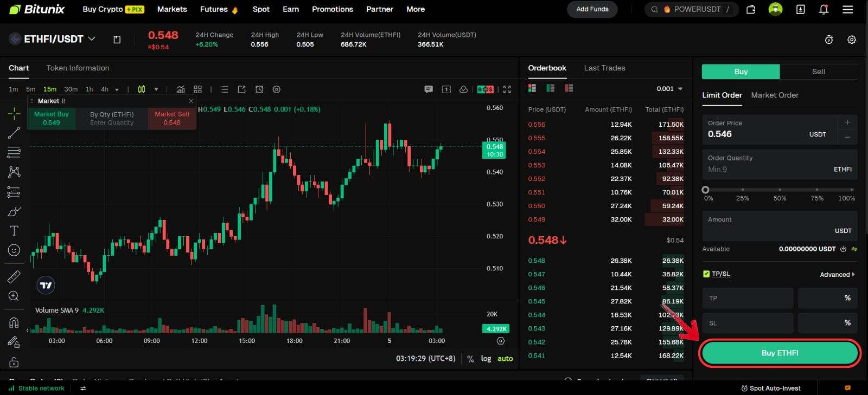
Task: Toggle auto scale on chart
Action: coord(505,359)
